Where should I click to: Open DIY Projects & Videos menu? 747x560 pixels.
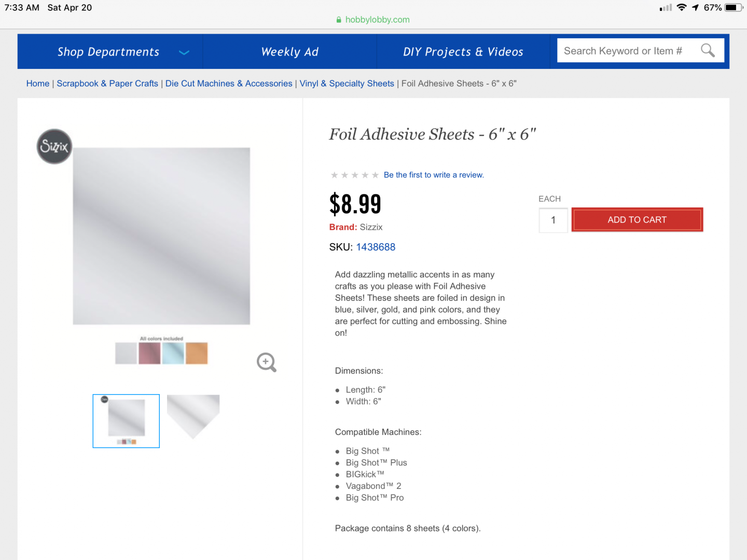463,52
